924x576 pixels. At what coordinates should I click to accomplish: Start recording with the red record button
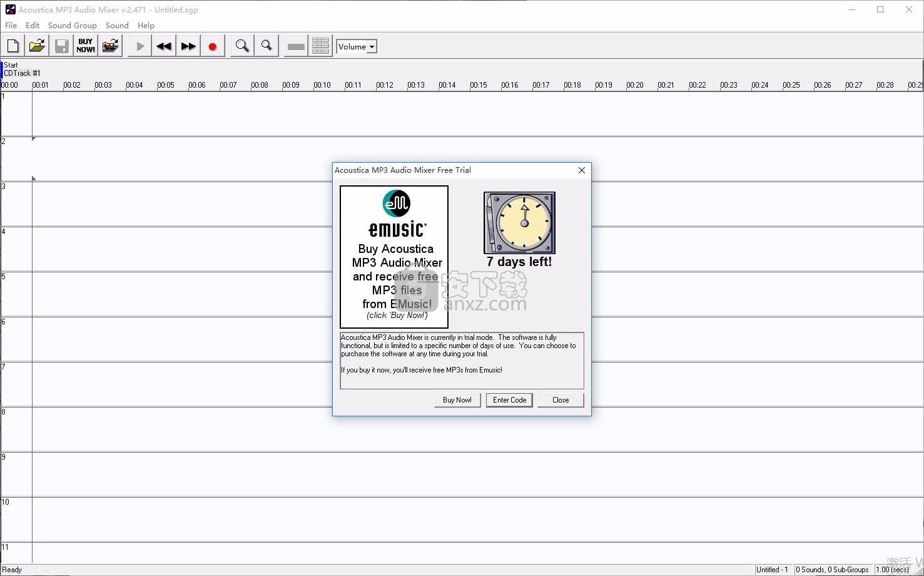coord(213,46)
